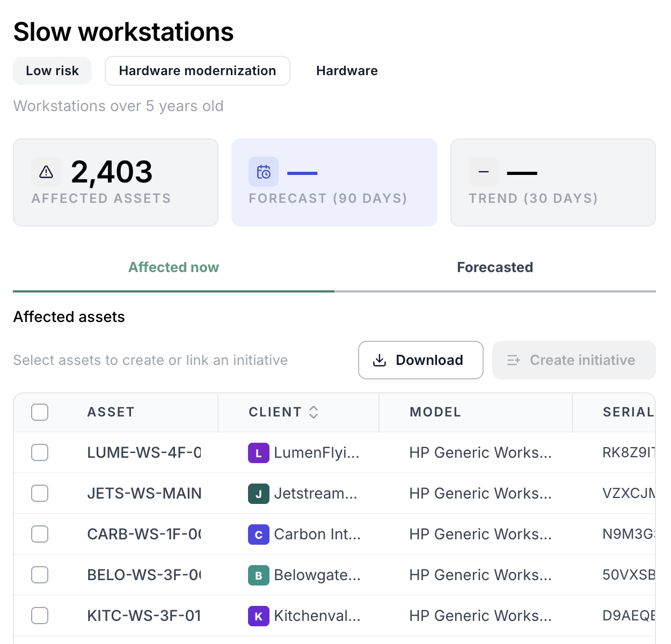Sort by the Client column arrows
The image size is (671, 644).
[313, 412]
